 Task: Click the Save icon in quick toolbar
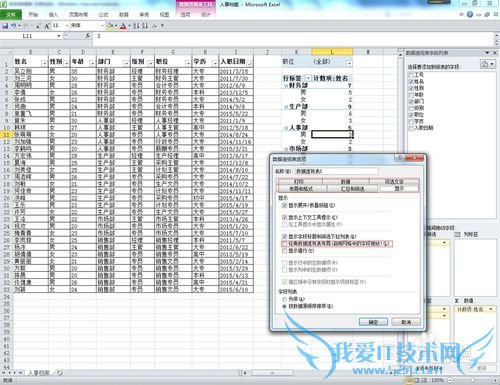(5, 26)
